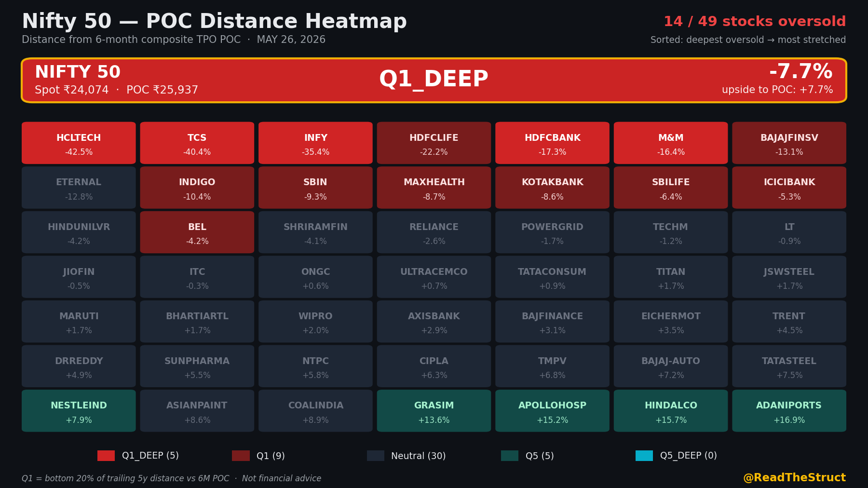868x488 pixels.
Task: Click the JSWSTEEL +1.7% tile
Action: tap(789, 277)
